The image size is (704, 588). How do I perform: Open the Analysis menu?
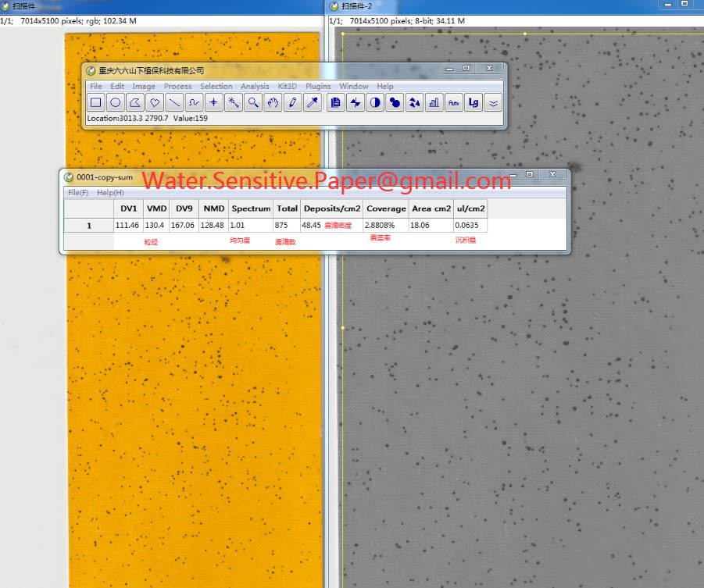[255, 86]
